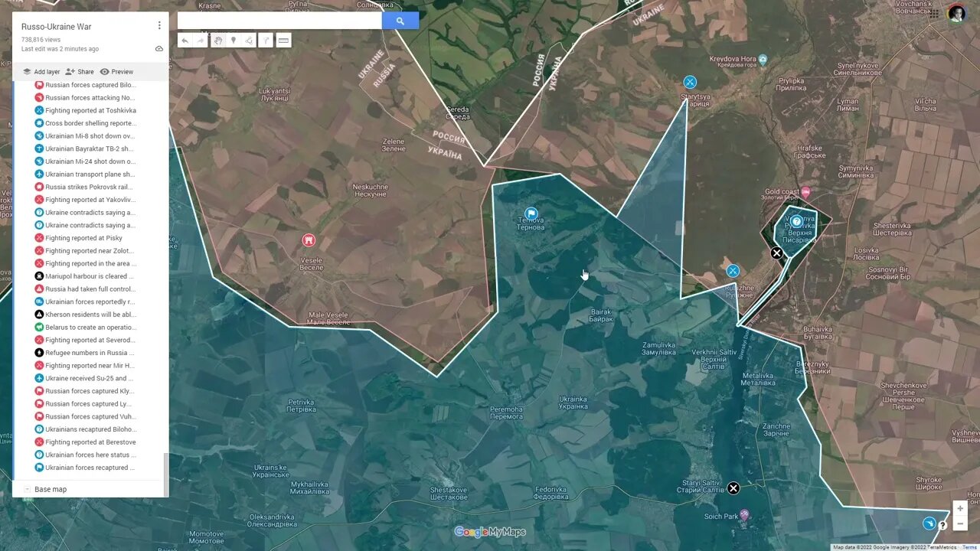Select 'Kherson residents will be abl...' item
Image resolution: width=980 pixels, height=551 pixels.
tap(85, 315)
